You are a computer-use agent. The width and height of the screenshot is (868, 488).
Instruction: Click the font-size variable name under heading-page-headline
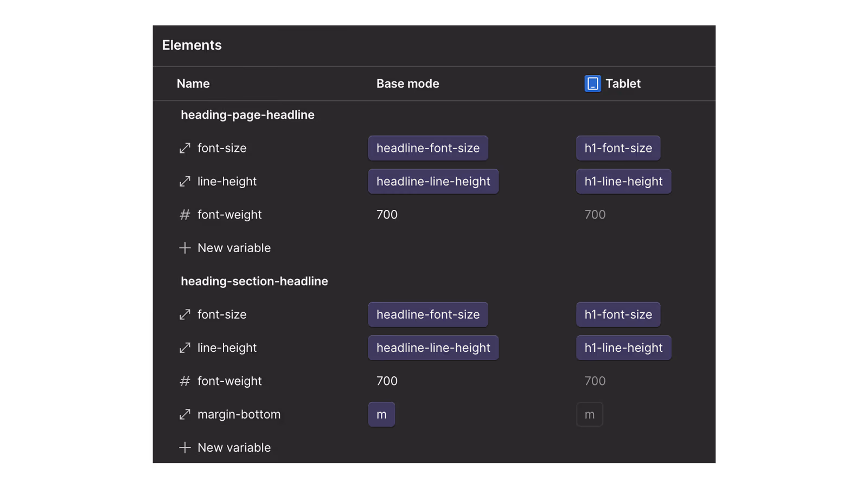coord(222,148)
